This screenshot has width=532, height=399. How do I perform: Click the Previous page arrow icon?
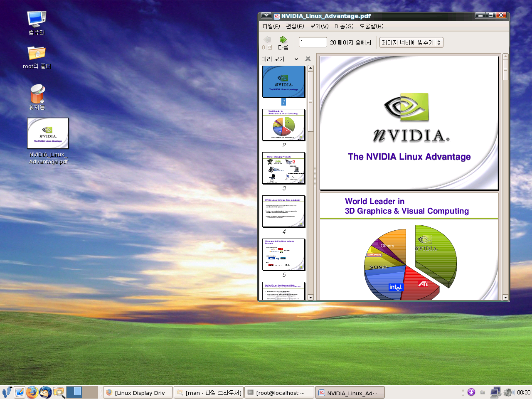pos(267,39)
